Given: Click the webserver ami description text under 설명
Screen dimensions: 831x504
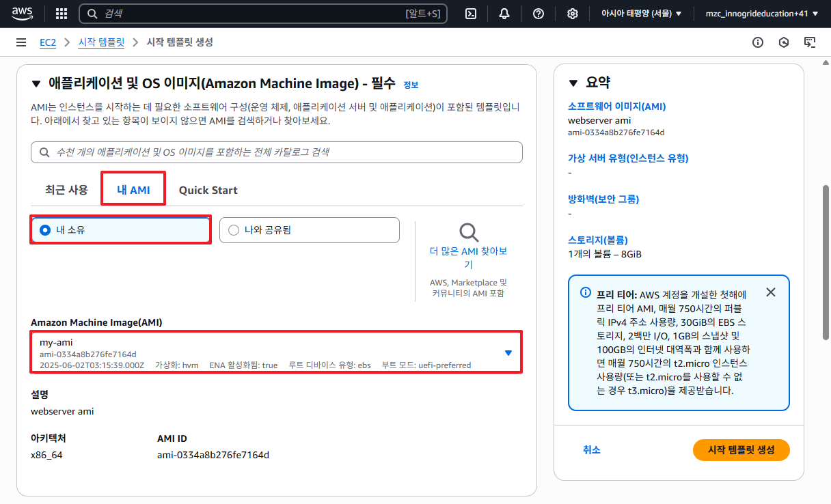Looking at the screenshot, I should 62,411.
